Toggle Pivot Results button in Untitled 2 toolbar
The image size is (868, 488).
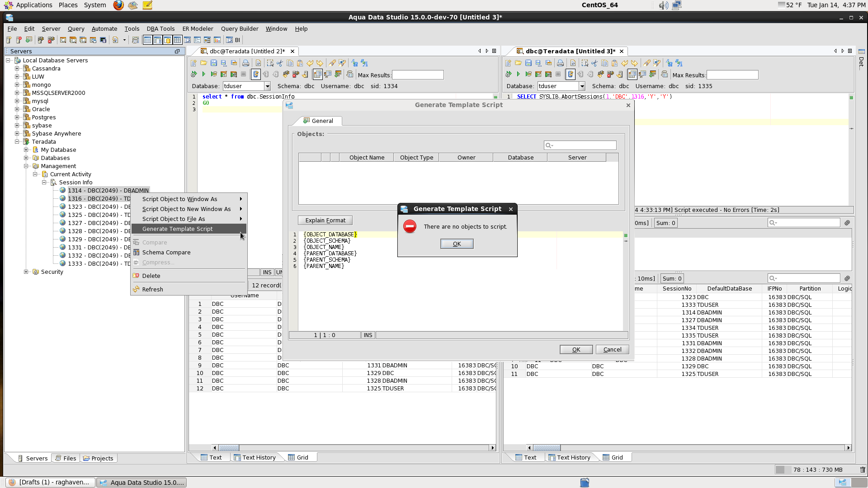pyautogui.click(x=328, y=74)
